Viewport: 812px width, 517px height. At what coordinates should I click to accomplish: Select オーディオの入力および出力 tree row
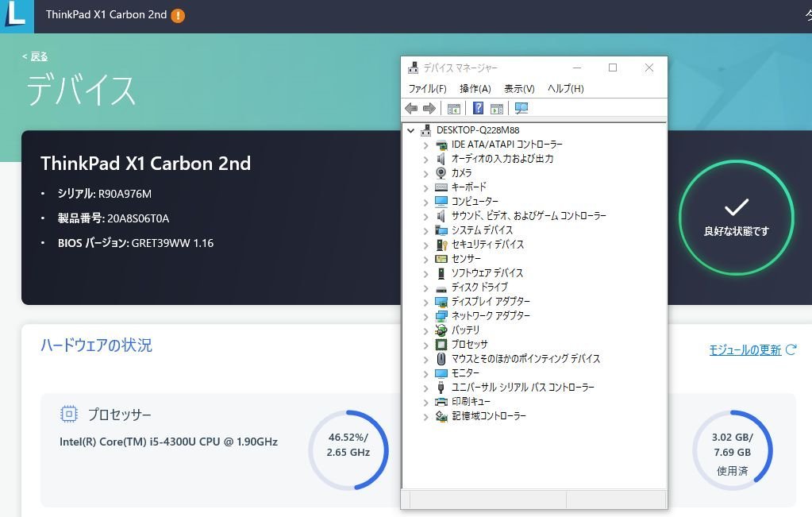[x=502, y=159]
